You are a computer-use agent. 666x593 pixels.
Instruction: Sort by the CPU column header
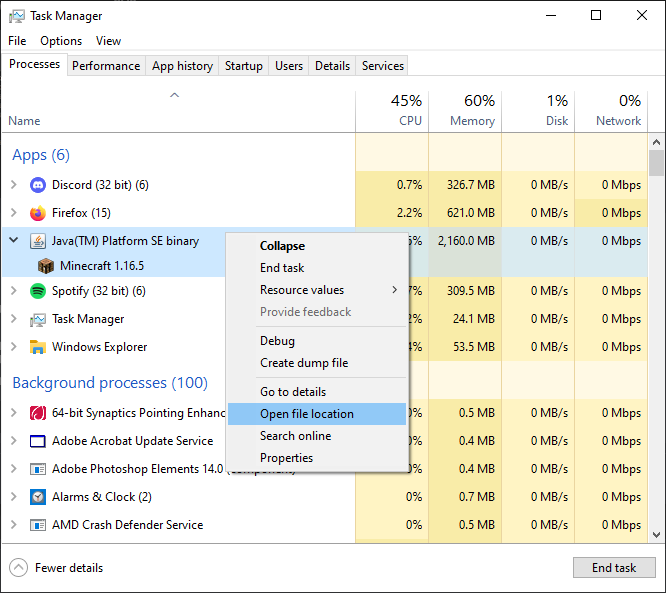392,111
